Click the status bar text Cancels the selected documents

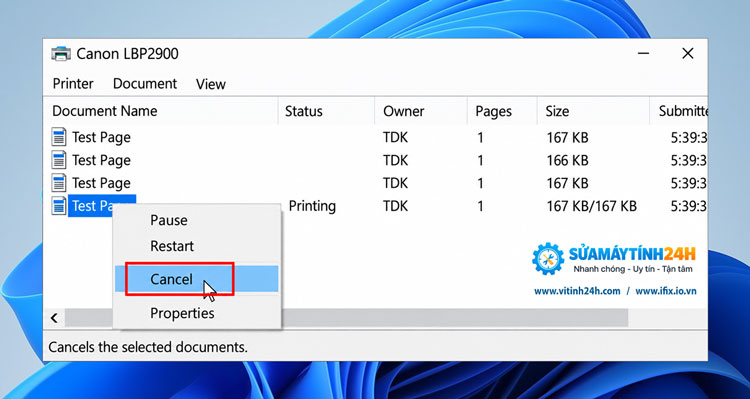pos(148,347)
